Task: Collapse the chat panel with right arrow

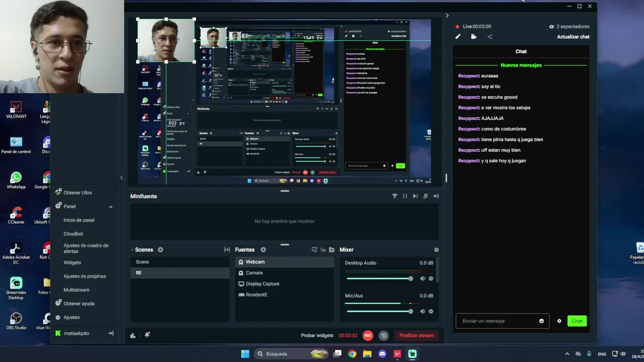Action: pos(447,16)
